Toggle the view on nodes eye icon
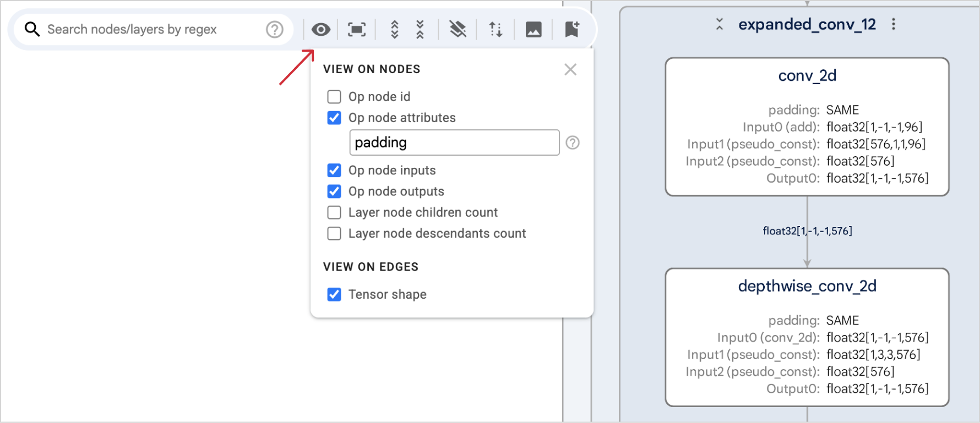 click(x=321, y=29)
